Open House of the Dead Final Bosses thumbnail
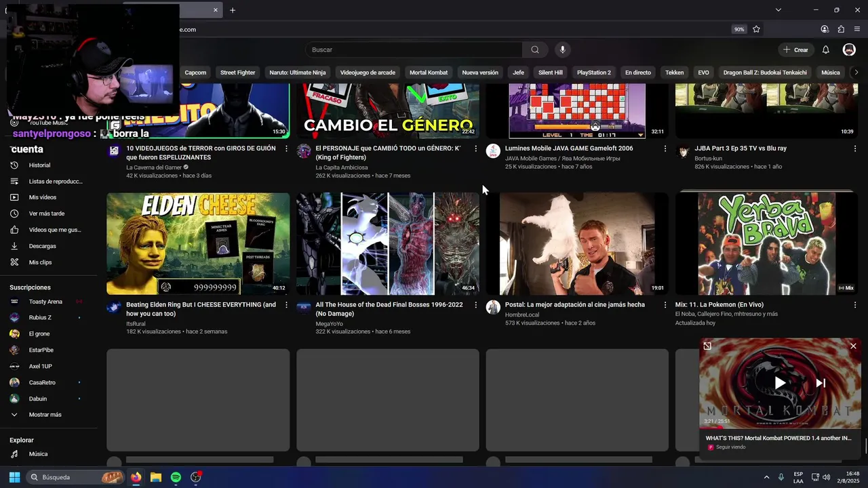 click(388, 244)
